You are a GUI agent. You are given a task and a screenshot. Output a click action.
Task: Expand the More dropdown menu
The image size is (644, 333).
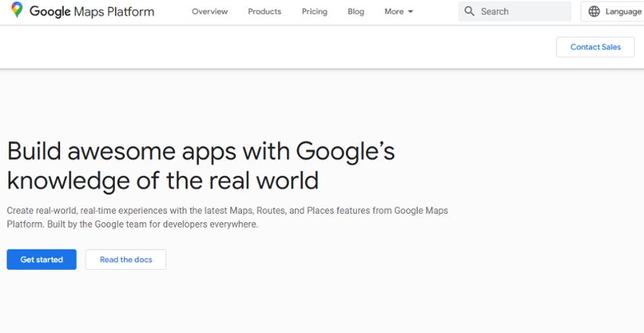(x=399, y=12)
